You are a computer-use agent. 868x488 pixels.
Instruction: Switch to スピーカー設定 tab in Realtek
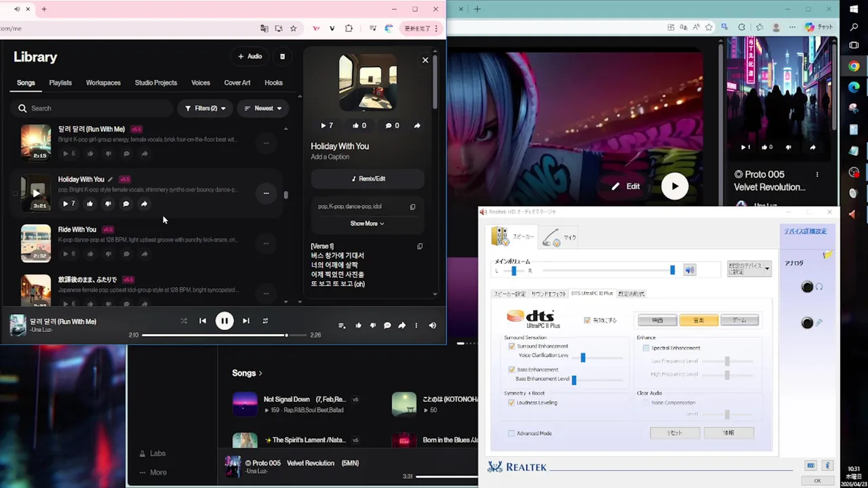click(x=509, y=294)
